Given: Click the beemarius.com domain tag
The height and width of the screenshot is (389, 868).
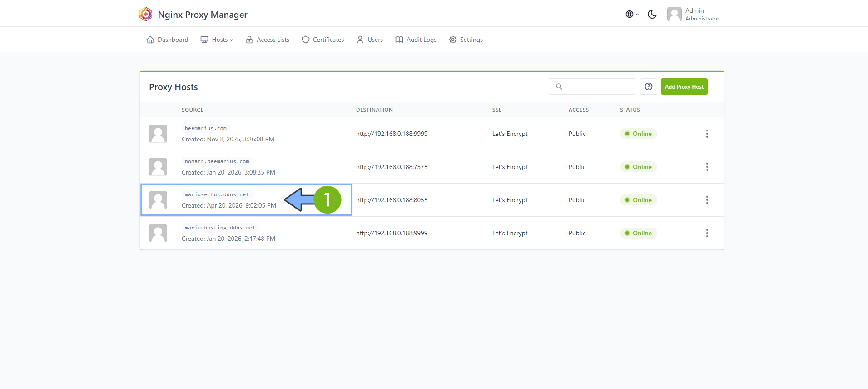Looking at the screenshot, I should tap(205, 128).
